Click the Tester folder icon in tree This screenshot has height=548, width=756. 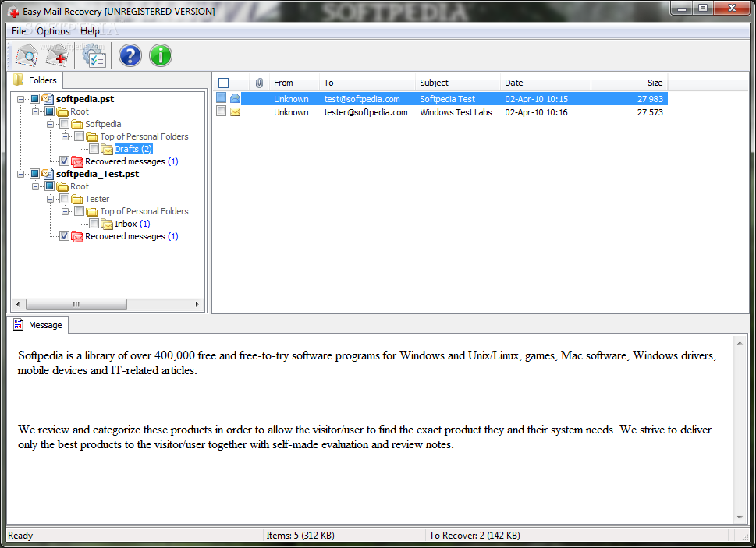pyautogui.click(x=77, y=199)
